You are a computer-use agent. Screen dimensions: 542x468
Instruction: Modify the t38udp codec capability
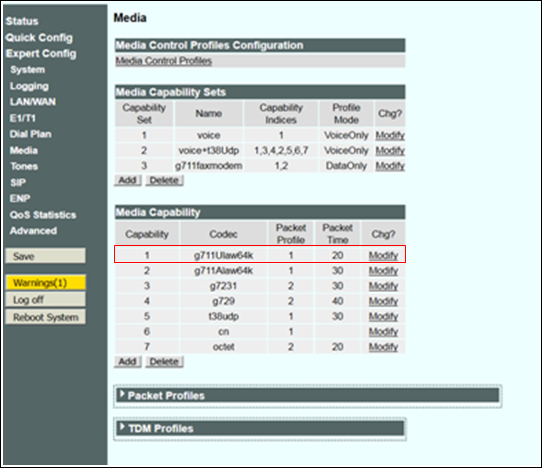pos(383,316)
